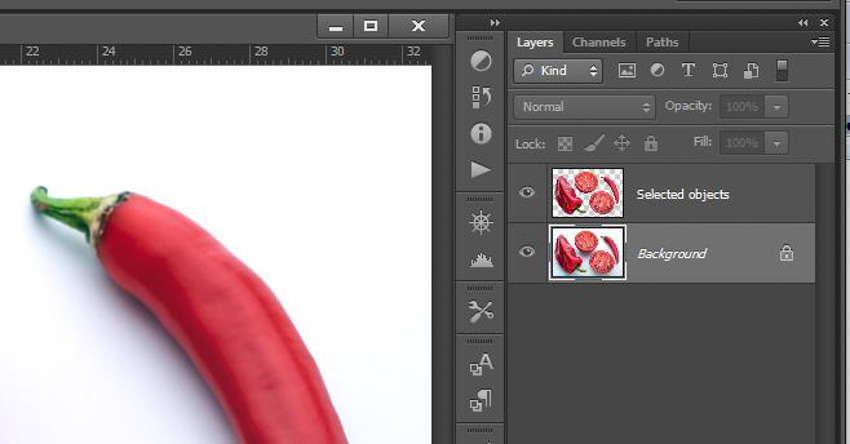Open the Fill slider arrow
850x444 pixels.
(x=776, y=144)
